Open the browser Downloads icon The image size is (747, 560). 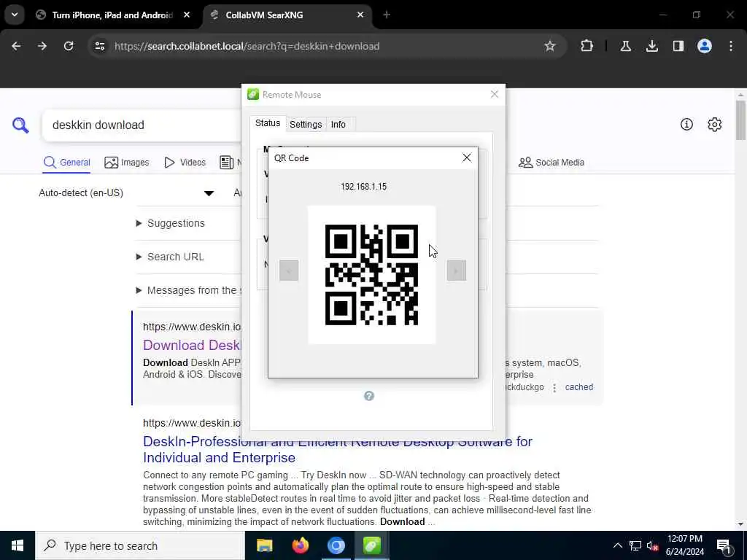(x=651, y=46)
